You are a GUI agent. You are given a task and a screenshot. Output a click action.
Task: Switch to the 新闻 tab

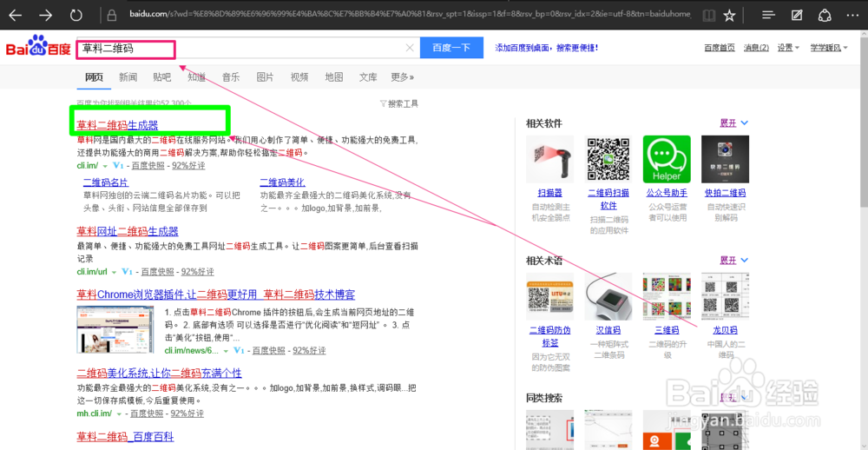(x=128, y=77)
